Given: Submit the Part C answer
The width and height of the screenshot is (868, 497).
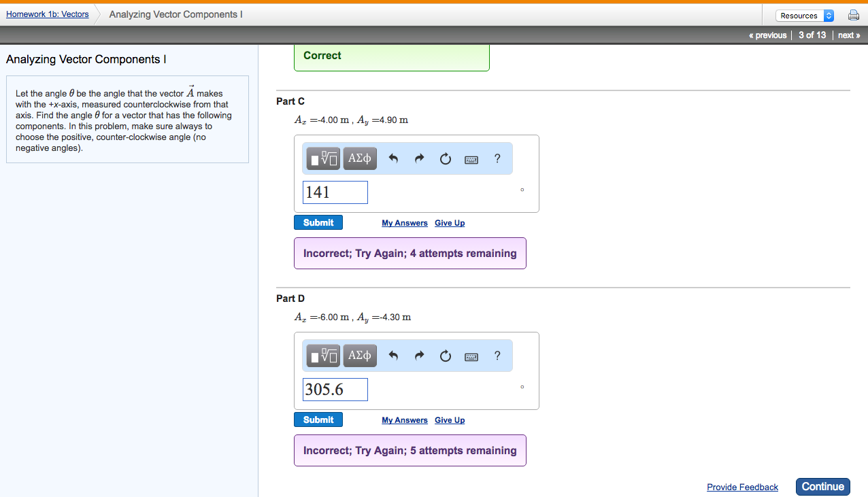Looking at the screenshot, I should (318, 222).
